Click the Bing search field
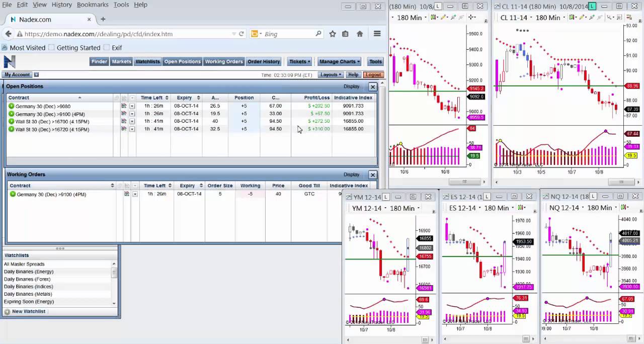Screen dimensions: 644x344 (x=287, y=34)
